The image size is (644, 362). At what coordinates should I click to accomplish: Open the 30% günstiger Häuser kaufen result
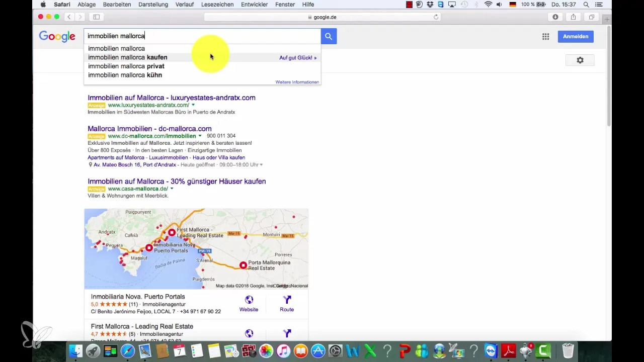click(x=177, y=181)
